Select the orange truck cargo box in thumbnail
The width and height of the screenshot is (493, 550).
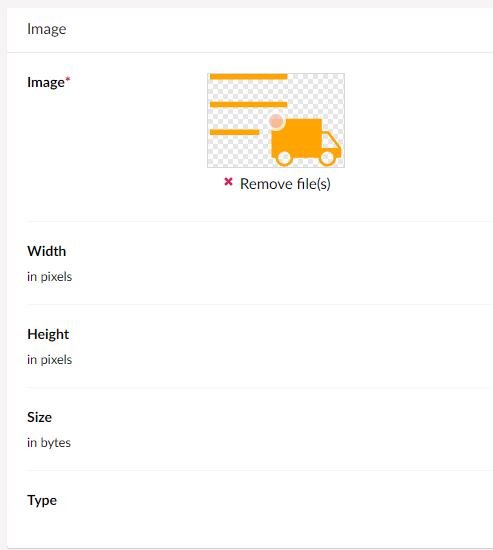297,138
